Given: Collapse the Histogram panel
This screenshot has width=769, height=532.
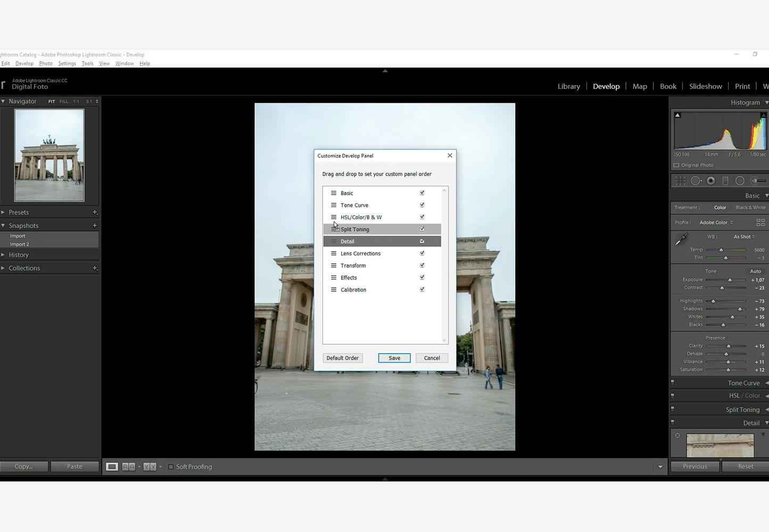Looking at the screenshot, I should tap(766, 103).
